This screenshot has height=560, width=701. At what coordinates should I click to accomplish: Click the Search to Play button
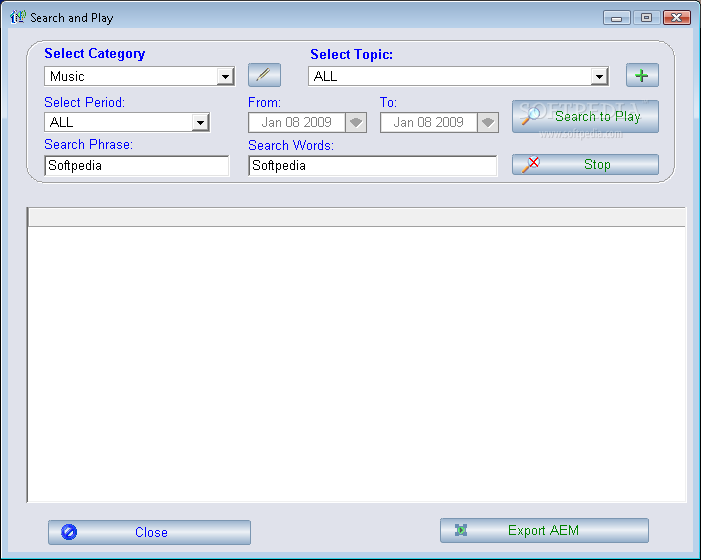[x=585, y=116]
